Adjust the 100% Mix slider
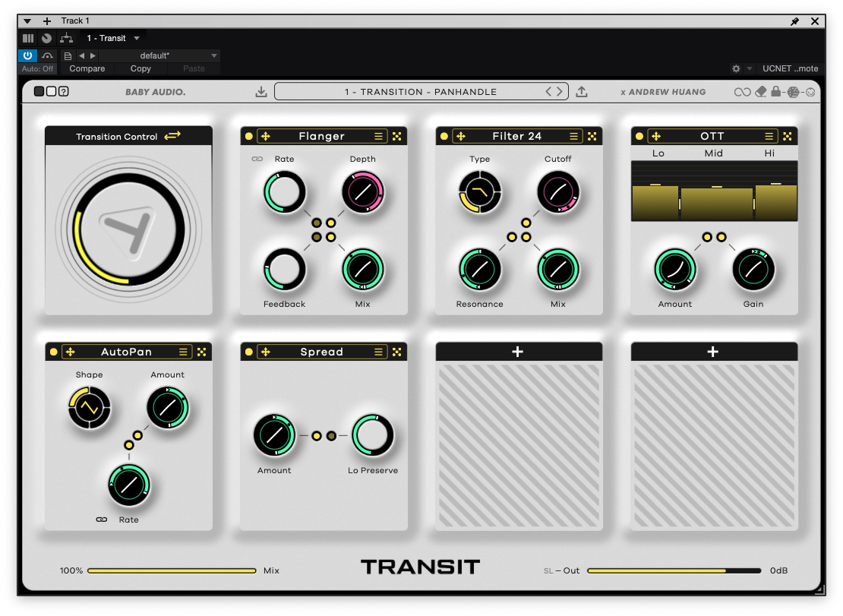 (172, 571)
